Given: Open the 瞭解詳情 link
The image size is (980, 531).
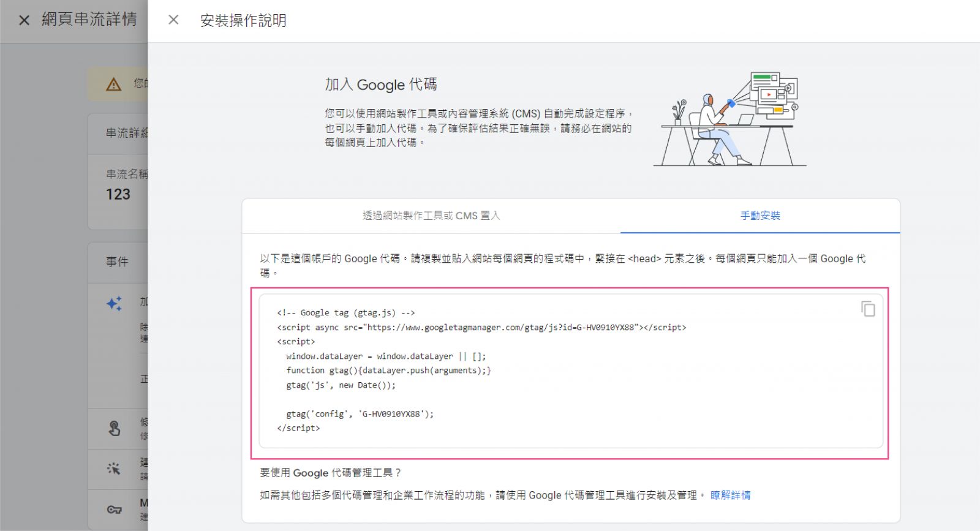Looking at the screenshot, I should click(730, 495).
